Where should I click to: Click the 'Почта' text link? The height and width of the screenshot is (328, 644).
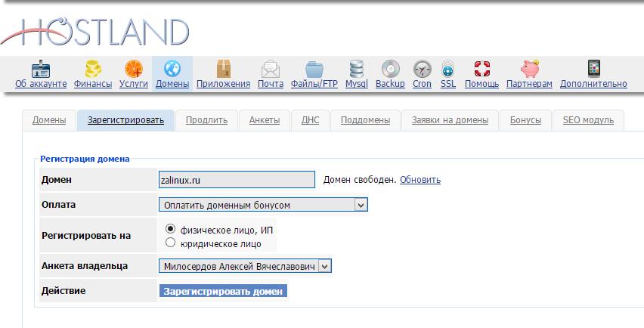tap(271, 84)
